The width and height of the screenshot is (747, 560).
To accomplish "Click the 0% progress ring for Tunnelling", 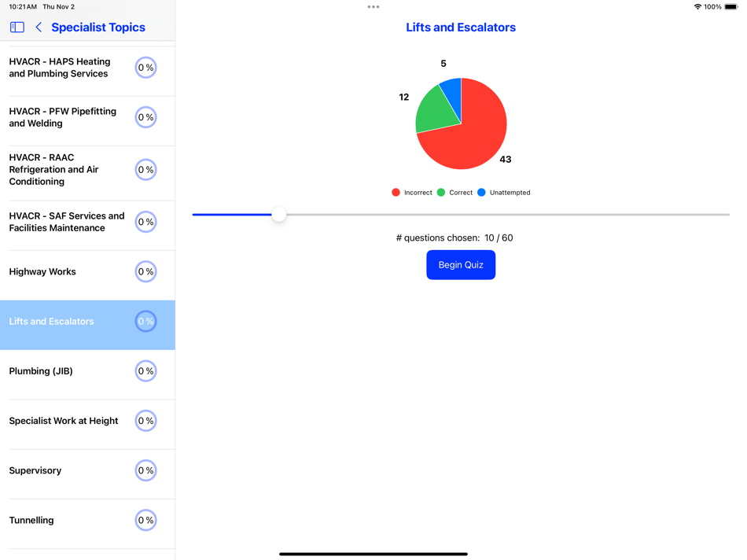I will point(145,520).
